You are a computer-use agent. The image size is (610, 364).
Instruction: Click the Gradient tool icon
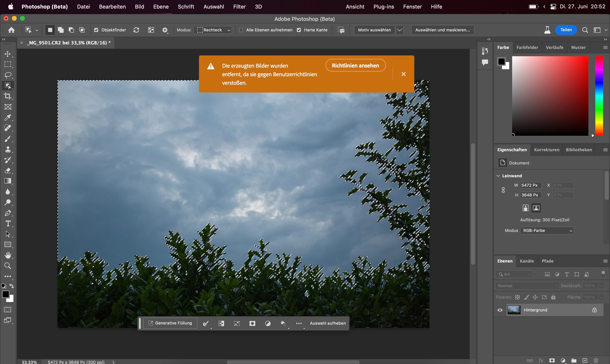tap(8, 181)
